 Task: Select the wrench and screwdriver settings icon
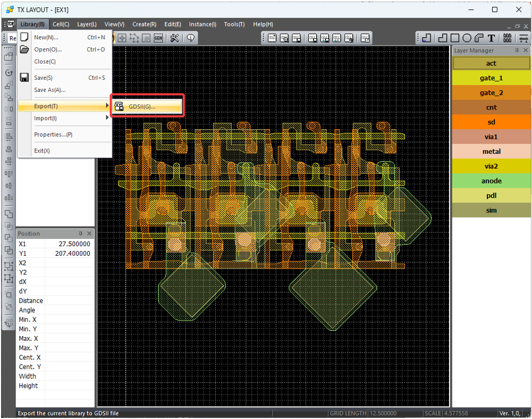pos(174,38)
